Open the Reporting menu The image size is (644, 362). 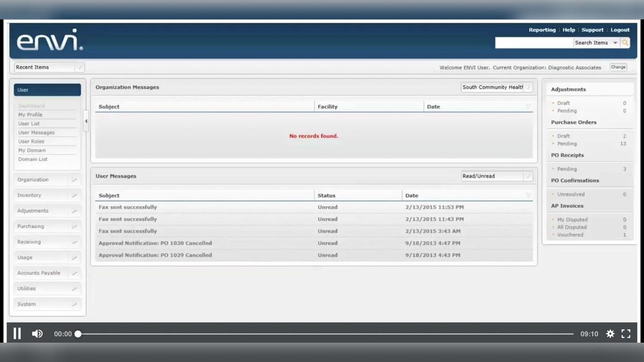pyautogui.click(x=542, y=30)
